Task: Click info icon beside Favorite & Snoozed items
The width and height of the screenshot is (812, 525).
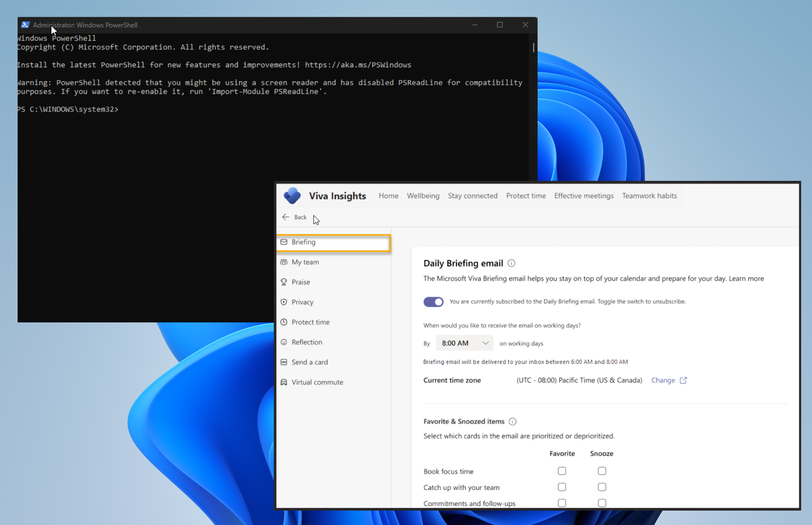Action: tap(513, 421)
